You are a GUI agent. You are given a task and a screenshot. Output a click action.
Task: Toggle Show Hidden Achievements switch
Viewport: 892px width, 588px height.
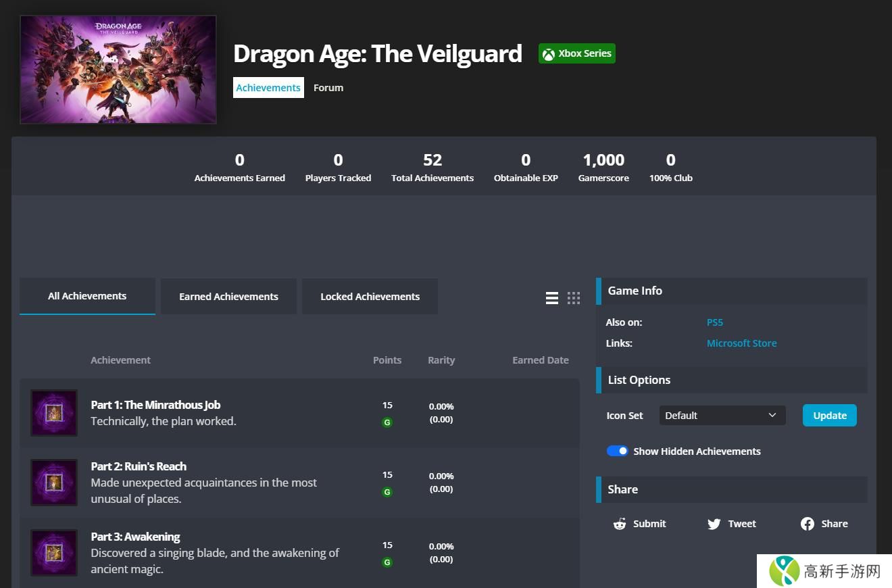[x=617, y=451]
